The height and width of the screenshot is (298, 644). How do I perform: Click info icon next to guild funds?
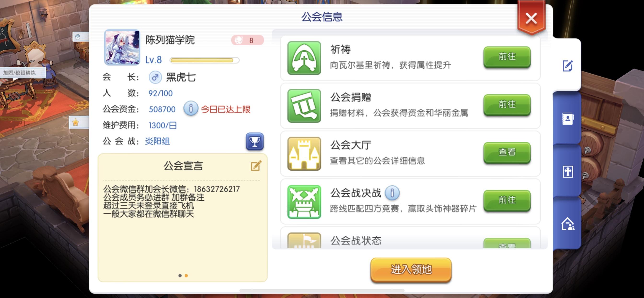(x=190, y=109)
